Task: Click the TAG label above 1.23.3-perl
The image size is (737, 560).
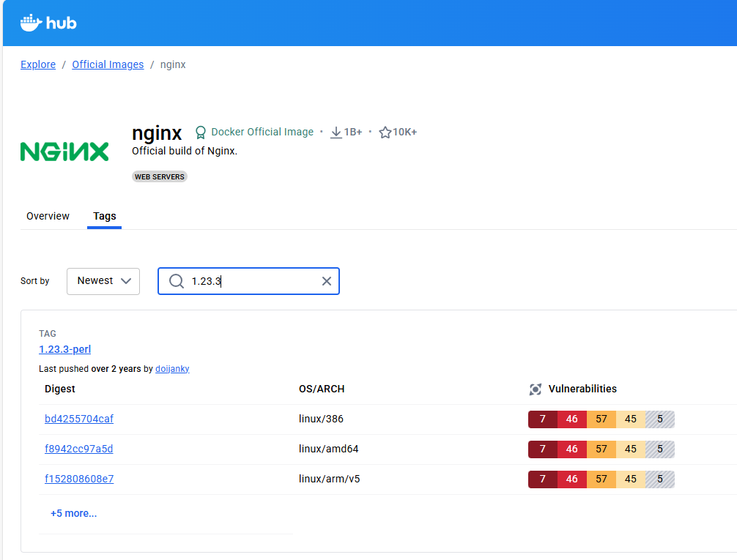Action: coord(48,334)
